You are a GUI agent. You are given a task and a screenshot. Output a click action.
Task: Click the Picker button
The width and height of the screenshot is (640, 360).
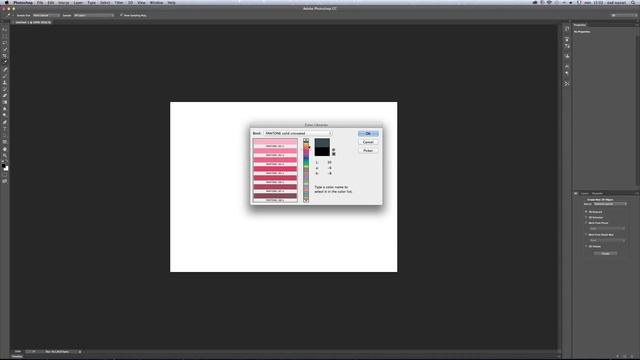tap(368, 151)
